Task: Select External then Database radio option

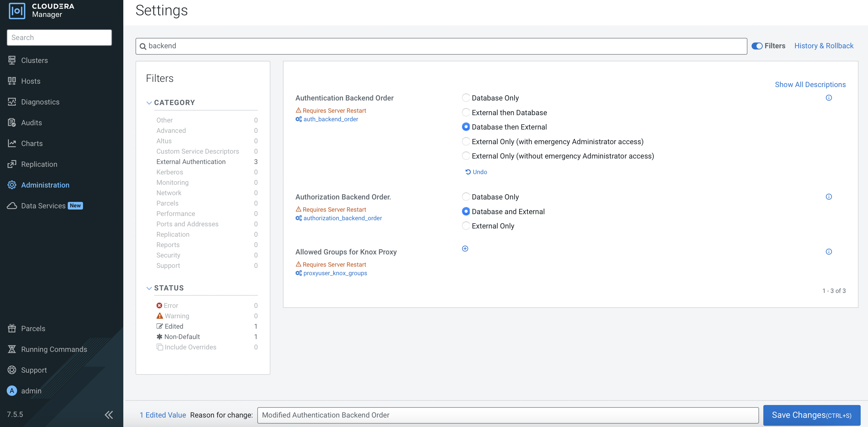Action: pyautogui.click(x=466, y=112)
